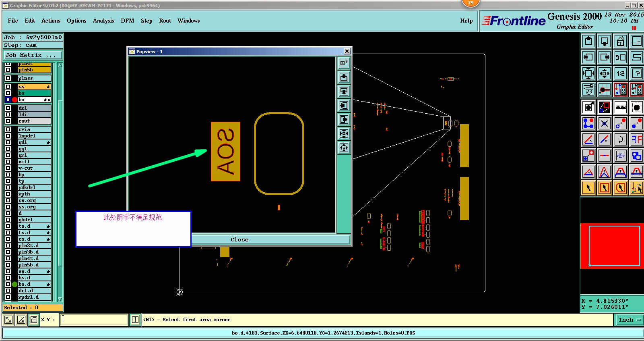The height and width of the screenshot is (341, 644).
Task: Toggle the rout layer checkbox
Action: [8, 121]
